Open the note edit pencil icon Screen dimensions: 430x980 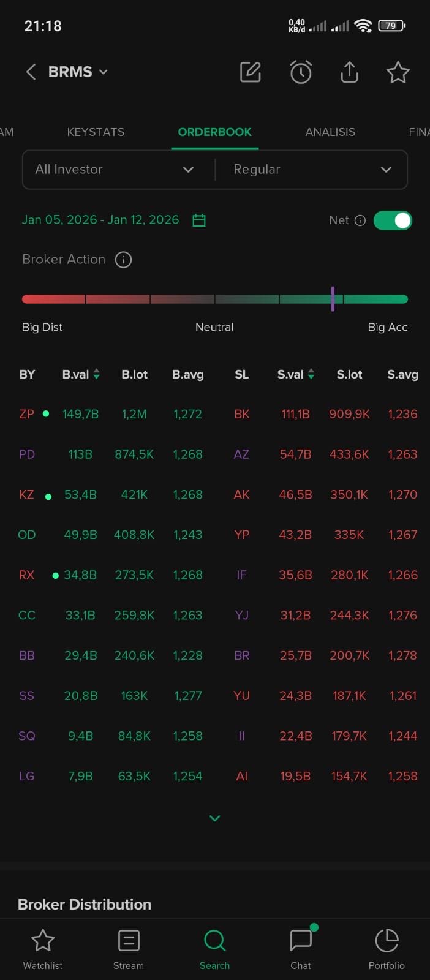[x=250, y=72]
